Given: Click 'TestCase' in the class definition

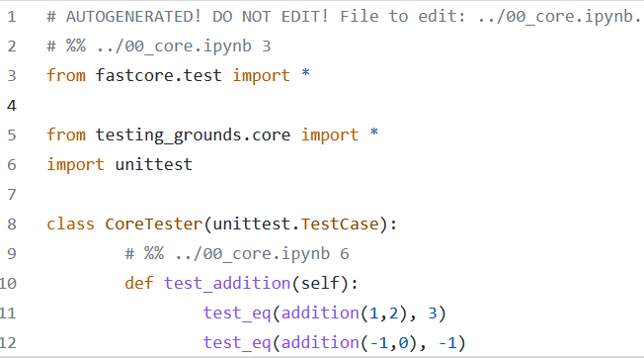Looking at the screenshot, I should [340, 224].
